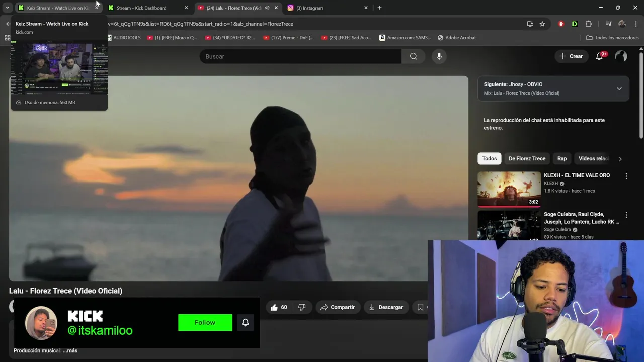
Task: Select the De Florez Trece filter chip
Action: tap(527, 158)
